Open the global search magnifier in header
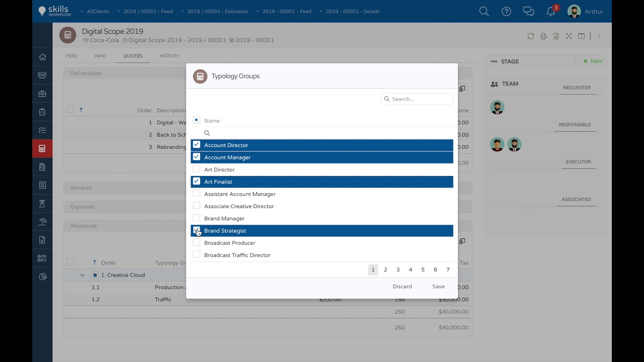The height and width of the screenshot is (362, 644). 484,11
